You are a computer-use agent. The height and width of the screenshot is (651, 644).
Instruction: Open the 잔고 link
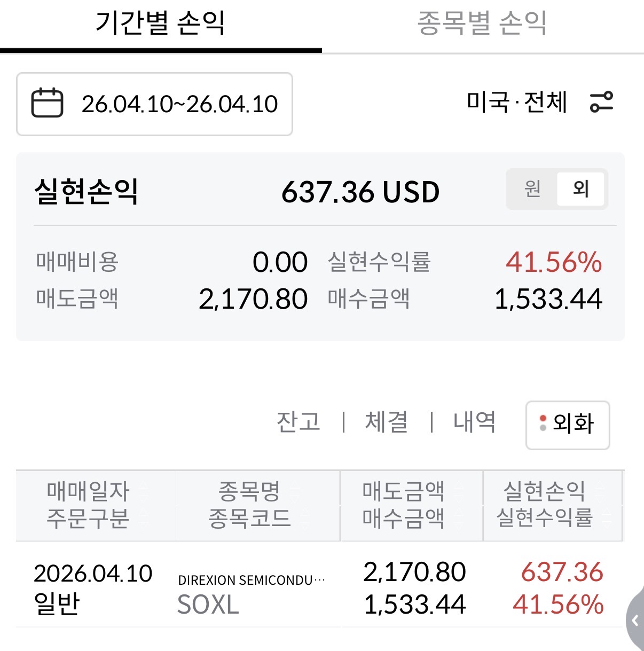coord(298,422)
